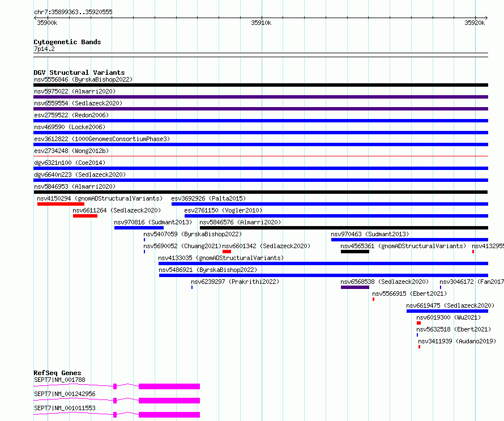Select the red nsv6611264 (Sedlazeck2020) bar
Screen dimensions: 504x421
pyautogui.click(x=85, y=216)
